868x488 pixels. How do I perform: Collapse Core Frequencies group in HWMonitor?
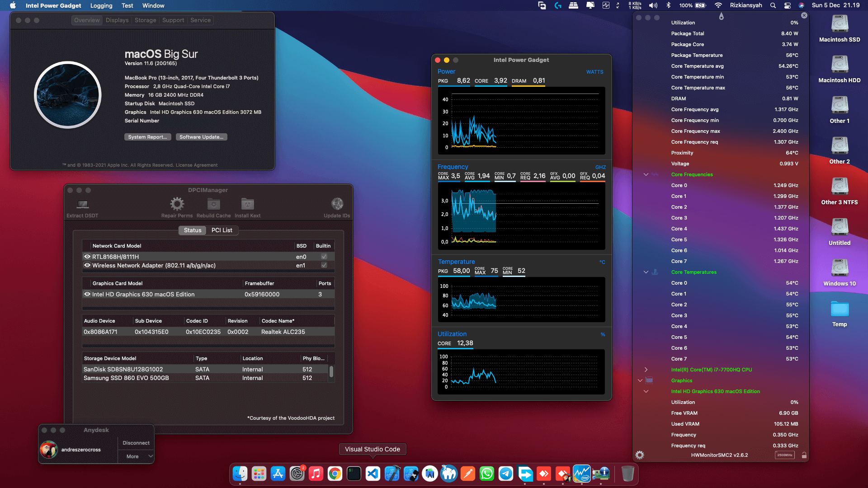click(646, 174)
